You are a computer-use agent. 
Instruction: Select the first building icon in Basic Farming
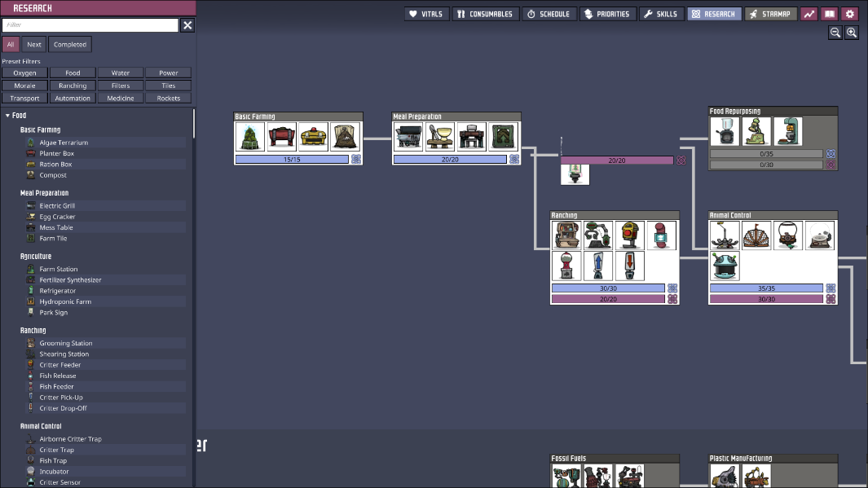(x=249, y=137)
